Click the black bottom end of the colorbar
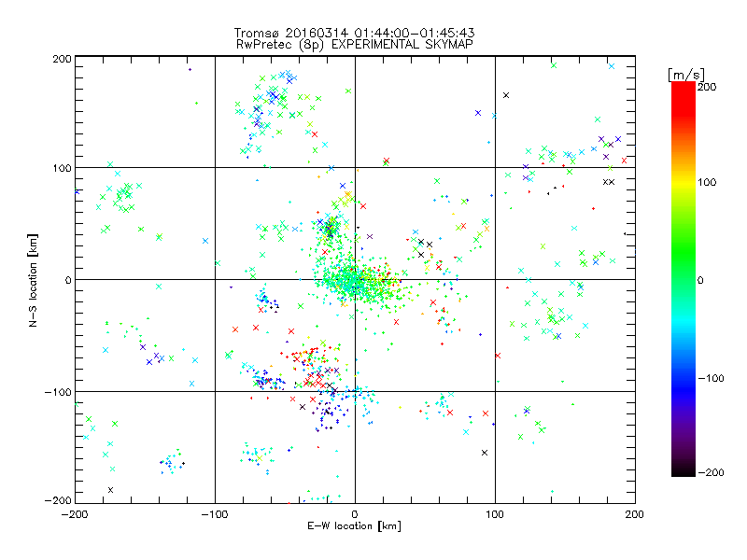 click(684, 470)
